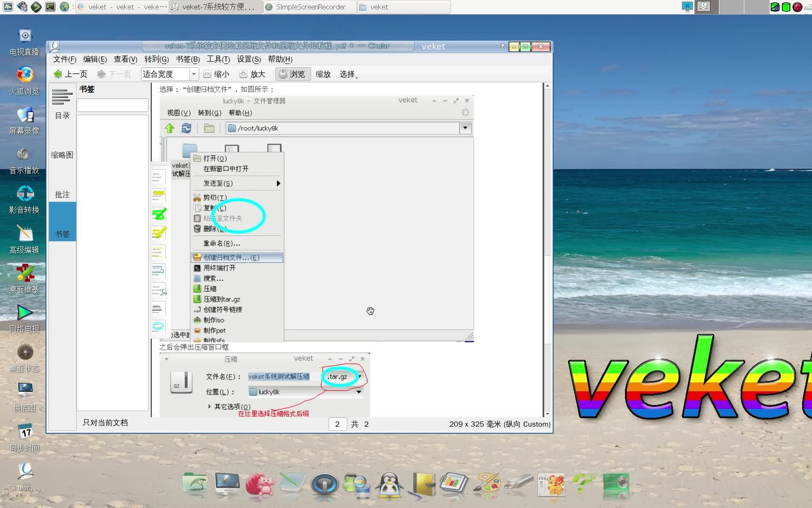Open the 转到(G) menu

(156, 59)
